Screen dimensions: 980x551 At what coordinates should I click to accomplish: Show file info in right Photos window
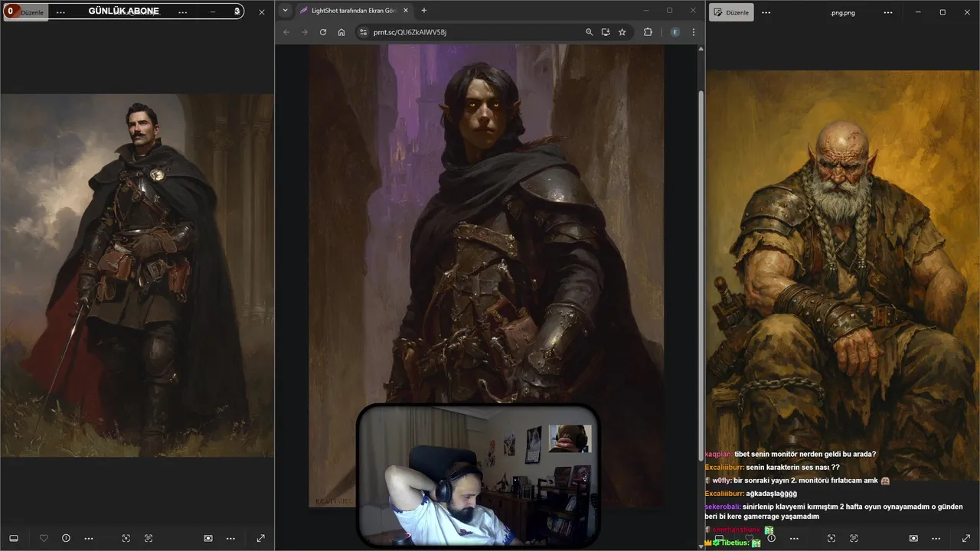[771, 538]
